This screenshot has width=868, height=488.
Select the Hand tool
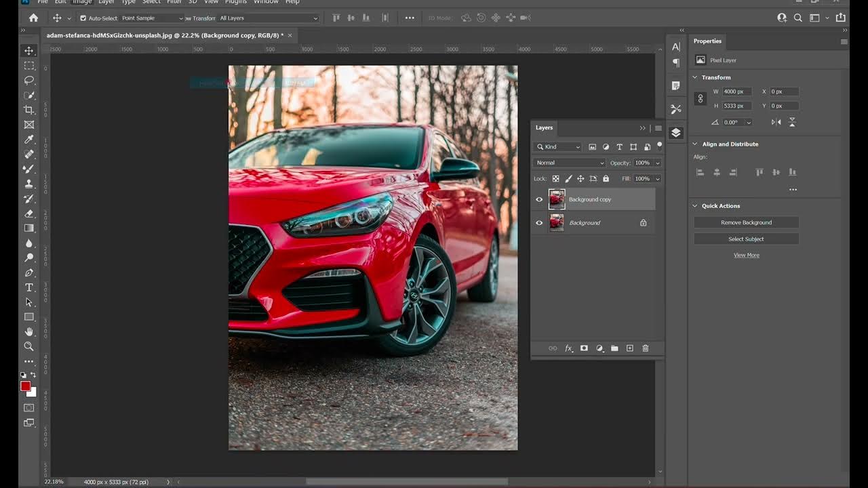(x=29, y=331)
